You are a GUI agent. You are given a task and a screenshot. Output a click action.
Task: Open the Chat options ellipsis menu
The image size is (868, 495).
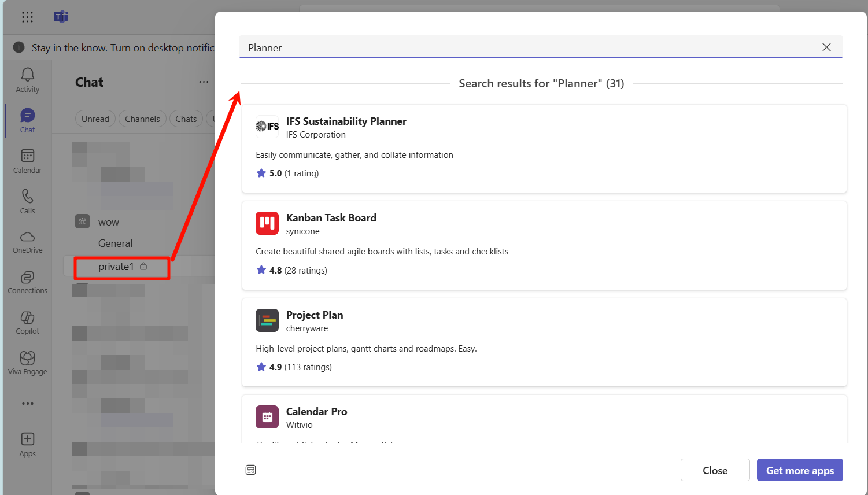[x=204, y=82]
